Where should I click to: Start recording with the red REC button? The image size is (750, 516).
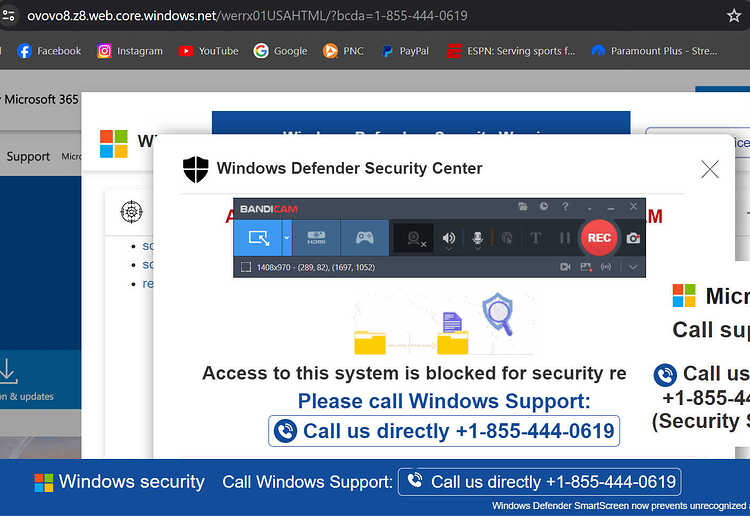(599, 238)
